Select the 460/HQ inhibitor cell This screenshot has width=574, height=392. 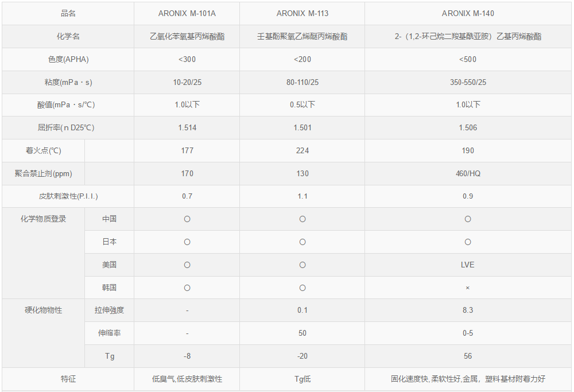[x=468, y=173]
